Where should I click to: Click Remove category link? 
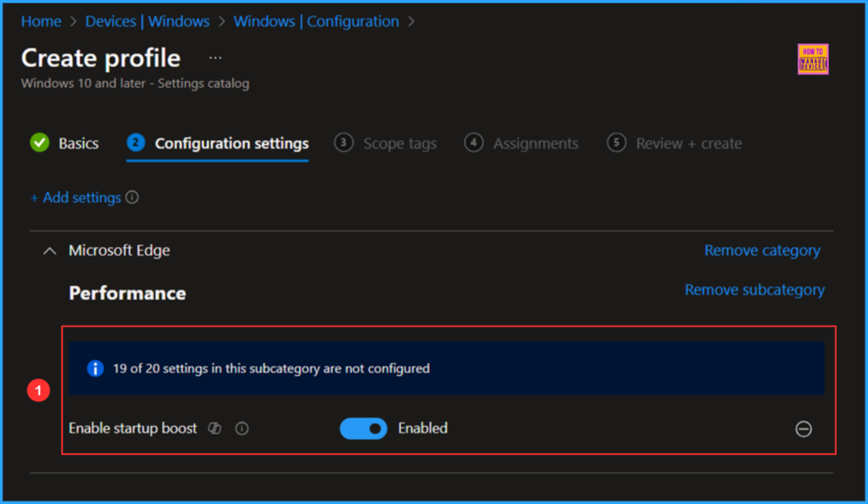point(762,250)
